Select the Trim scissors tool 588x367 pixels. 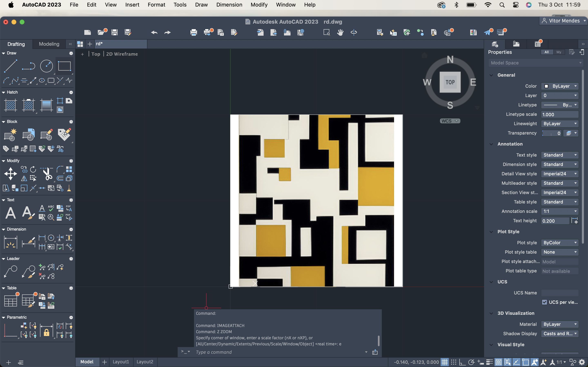(x=47, y=174)
